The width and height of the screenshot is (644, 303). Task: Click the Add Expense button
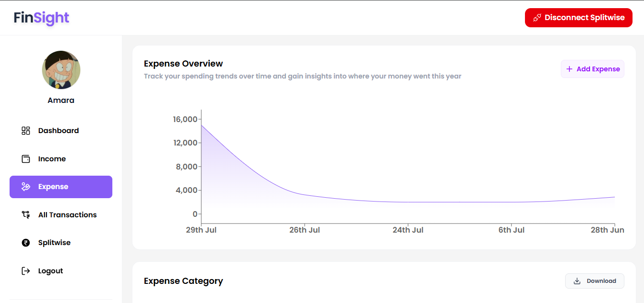pos(592,69)
